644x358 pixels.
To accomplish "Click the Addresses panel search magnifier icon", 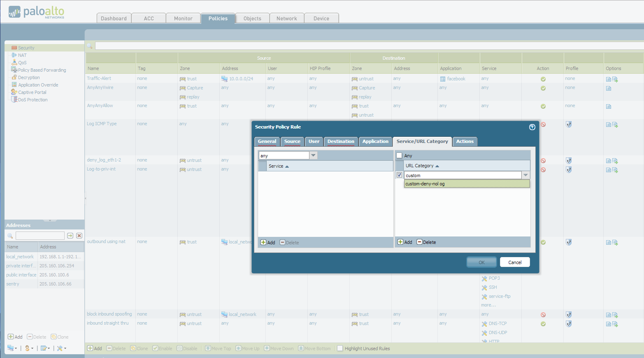I will point(10,236).
